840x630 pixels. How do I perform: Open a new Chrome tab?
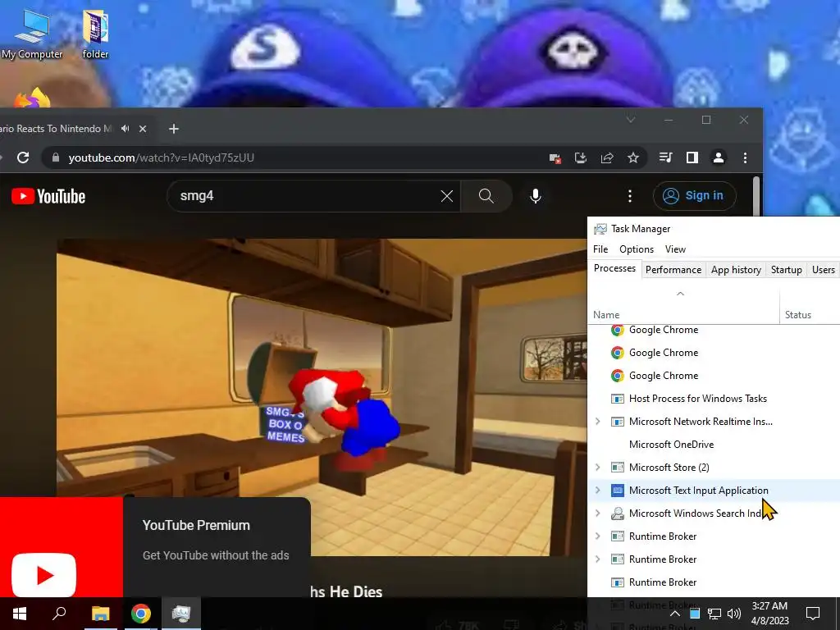click(x=174, y=129)
